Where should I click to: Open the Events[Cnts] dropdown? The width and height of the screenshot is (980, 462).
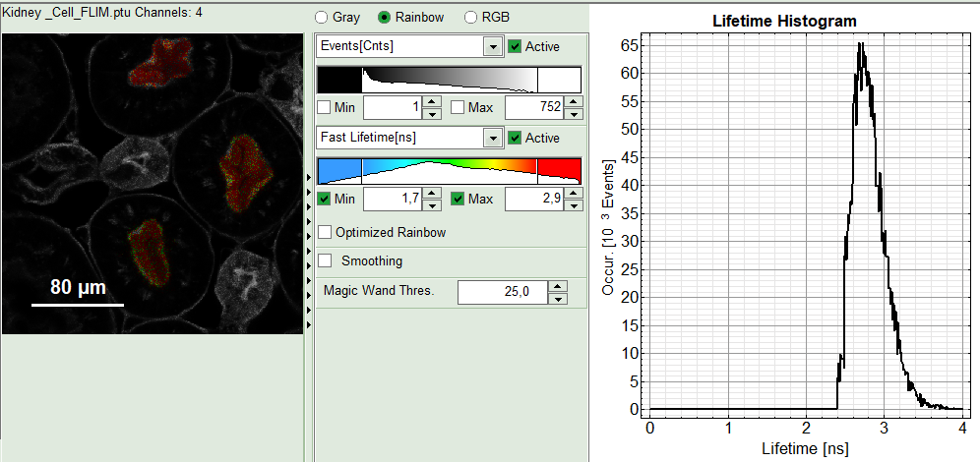pyautogui.click(x=492, y=46)
